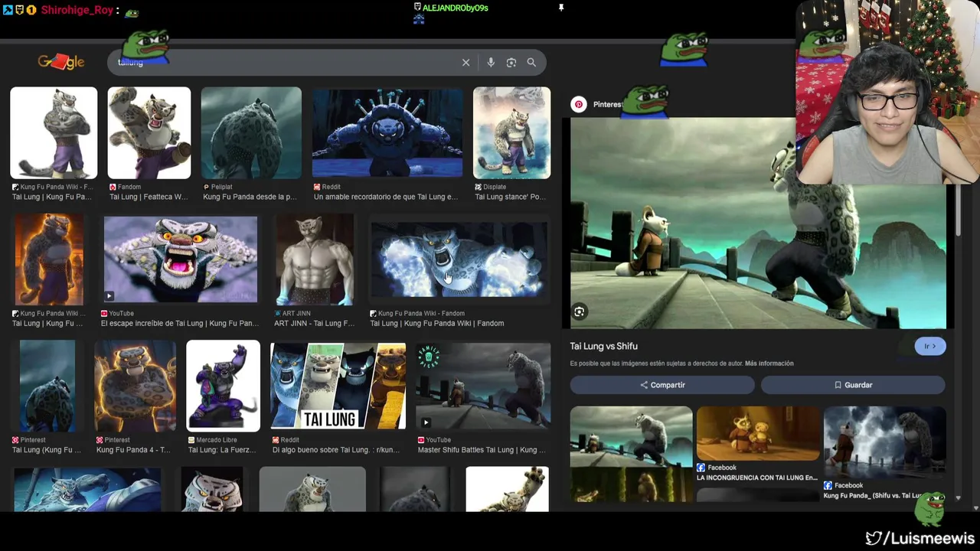Click the Displate favicon under Tai Lung stance

[x=478, y=187]
